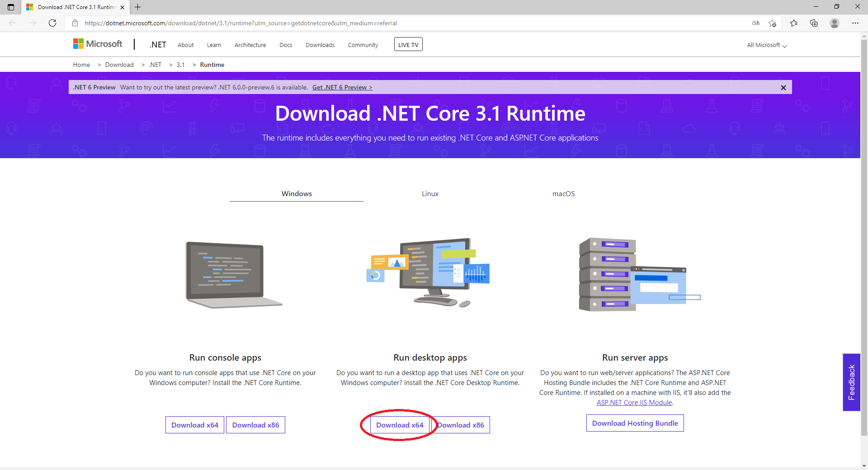Click the Run server apps heading
Viewport: 868px width, 470px height.
635,357
